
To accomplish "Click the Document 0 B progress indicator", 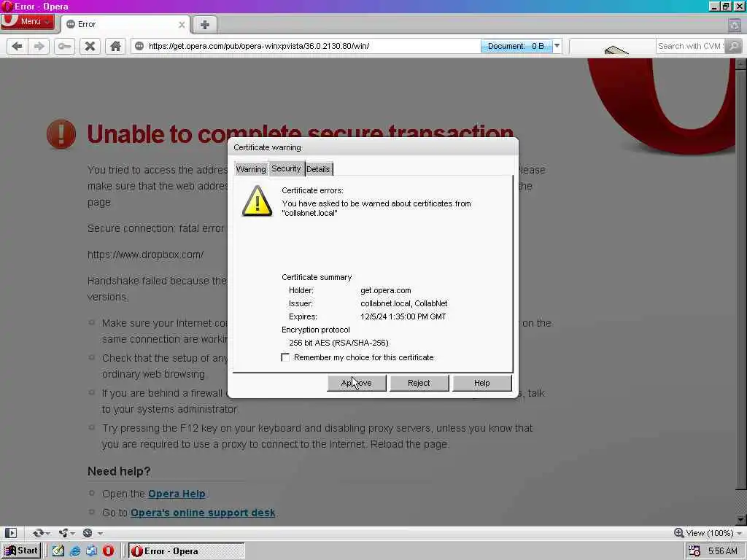I will click(516, 46).
